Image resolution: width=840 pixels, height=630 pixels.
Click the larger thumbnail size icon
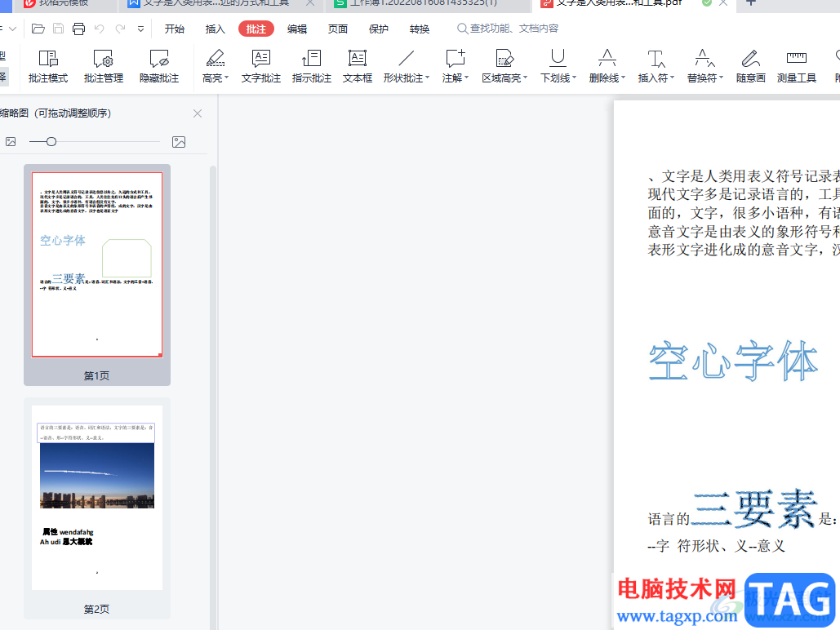pos(179,142)
